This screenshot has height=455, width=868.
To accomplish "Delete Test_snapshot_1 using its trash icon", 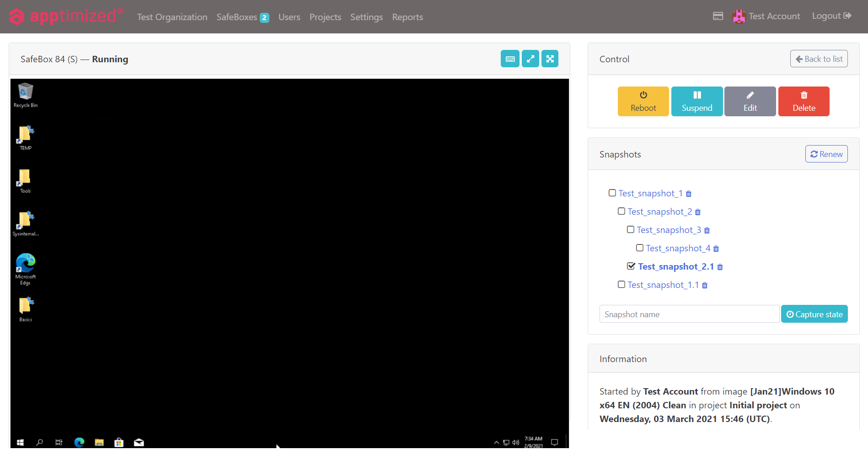I will (x=688, y=194).
